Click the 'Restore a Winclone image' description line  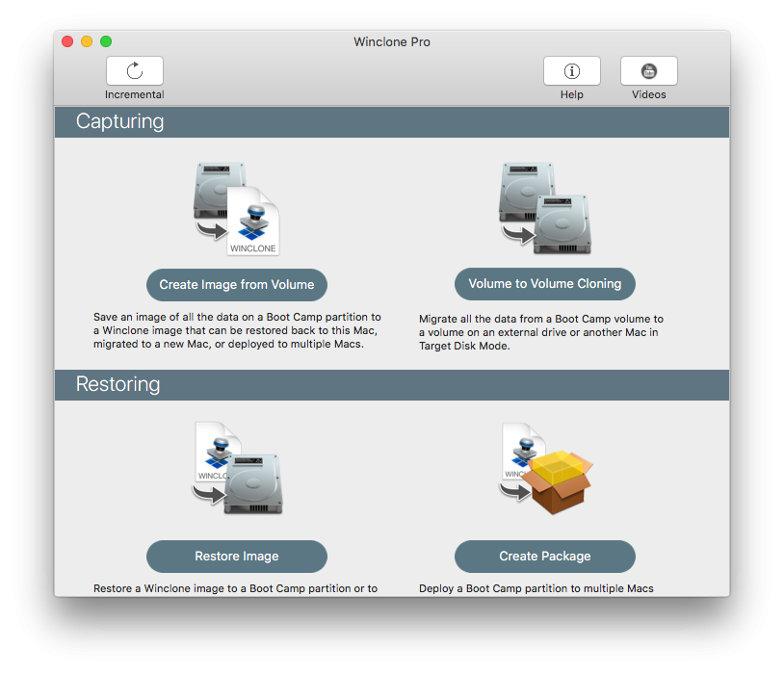pyautogui.click(x=236, y=588)
